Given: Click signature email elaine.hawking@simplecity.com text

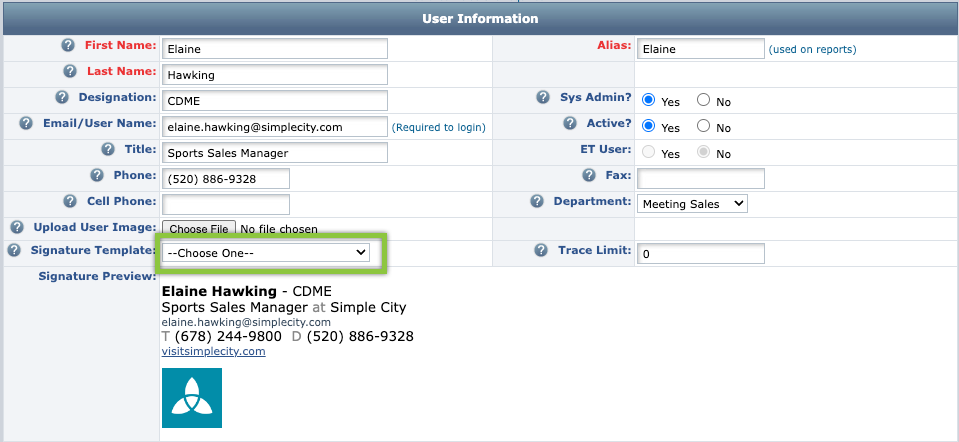Looking at the screenshot, I should [x=246, y=322].
